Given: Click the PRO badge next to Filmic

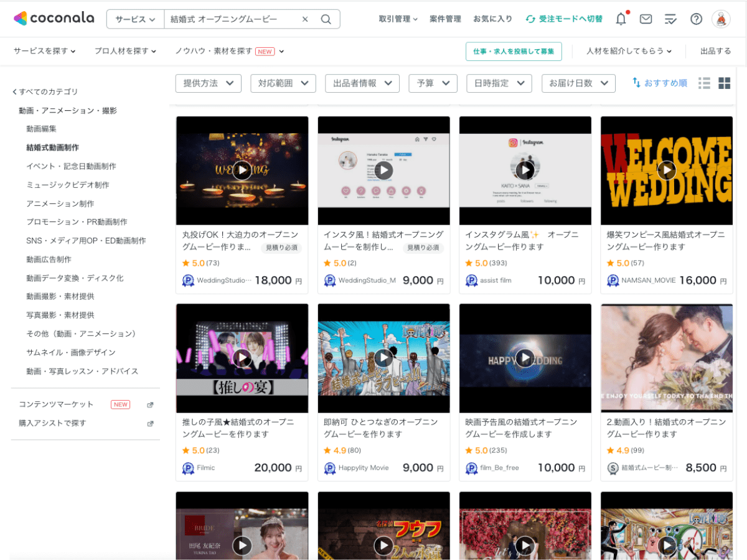Looking at the screenshot, I should pyautogui.click(x=188, y=468).
